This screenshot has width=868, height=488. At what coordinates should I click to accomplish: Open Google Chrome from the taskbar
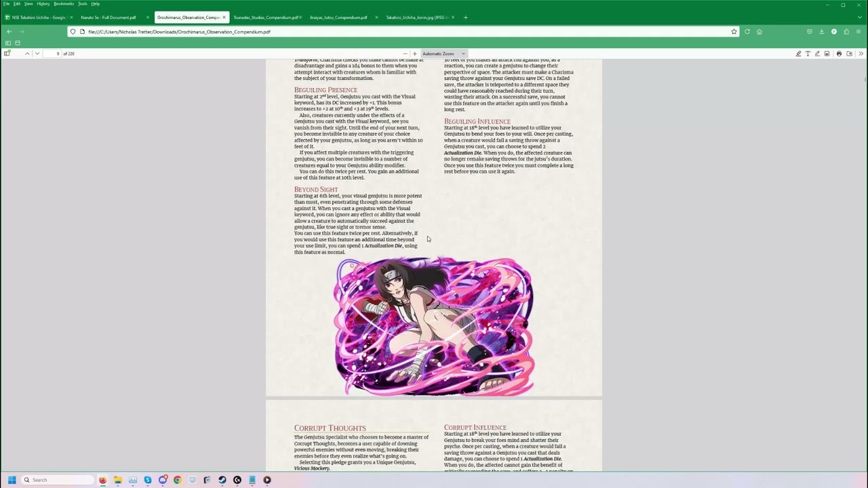(177, 480)
